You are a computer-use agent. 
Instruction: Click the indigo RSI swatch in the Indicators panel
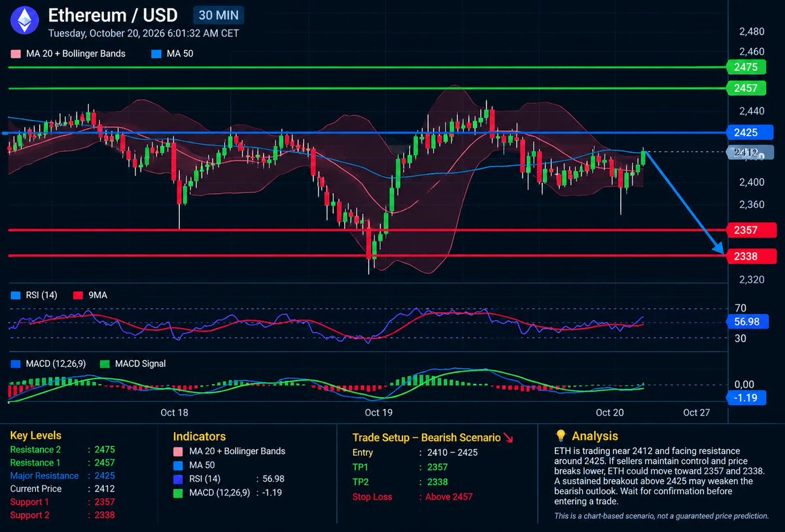178,479
